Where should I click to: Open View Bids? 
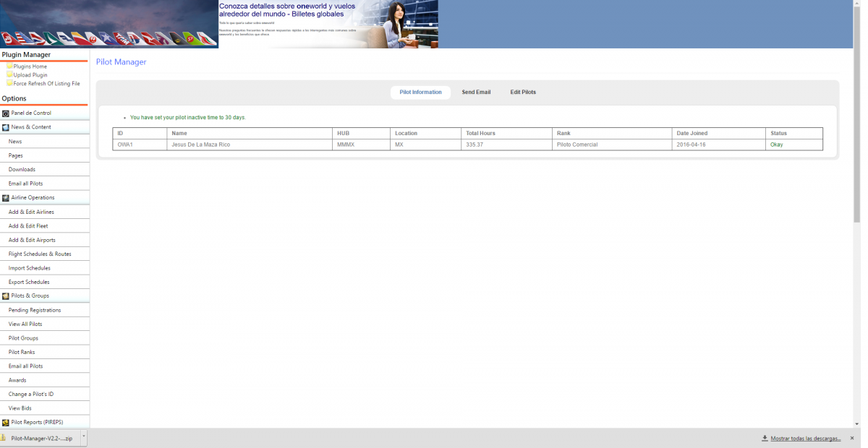[45, 408]
